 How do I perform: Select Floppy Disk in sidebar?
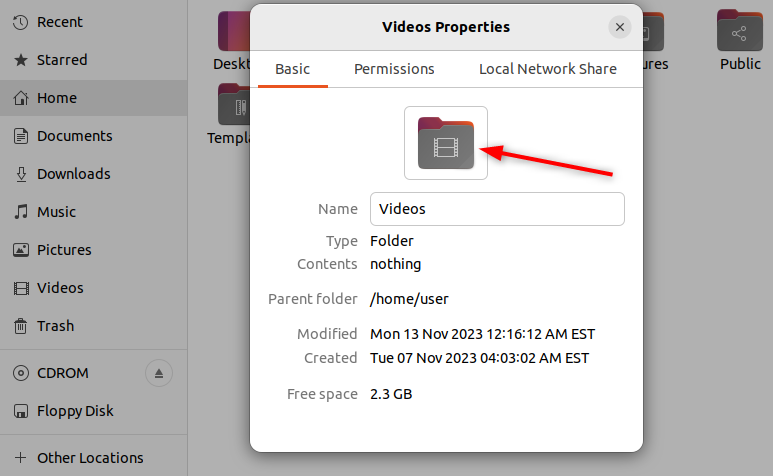point(75,411)
